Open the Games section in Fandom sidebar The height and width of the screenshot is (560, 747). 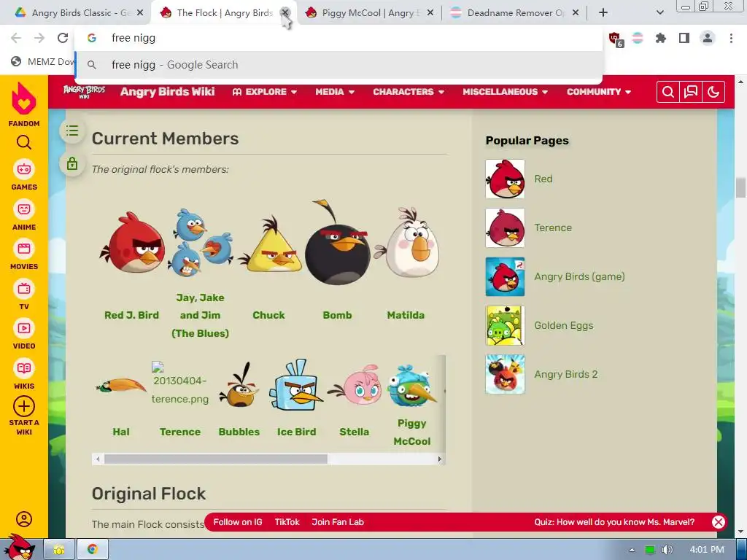24,175
